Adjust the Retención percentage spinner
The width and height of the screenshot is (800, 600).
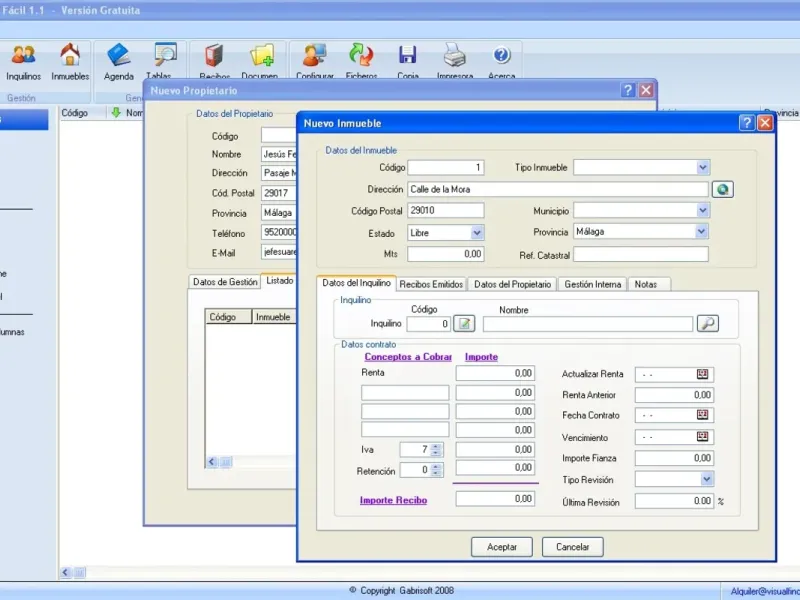(435, 470)
